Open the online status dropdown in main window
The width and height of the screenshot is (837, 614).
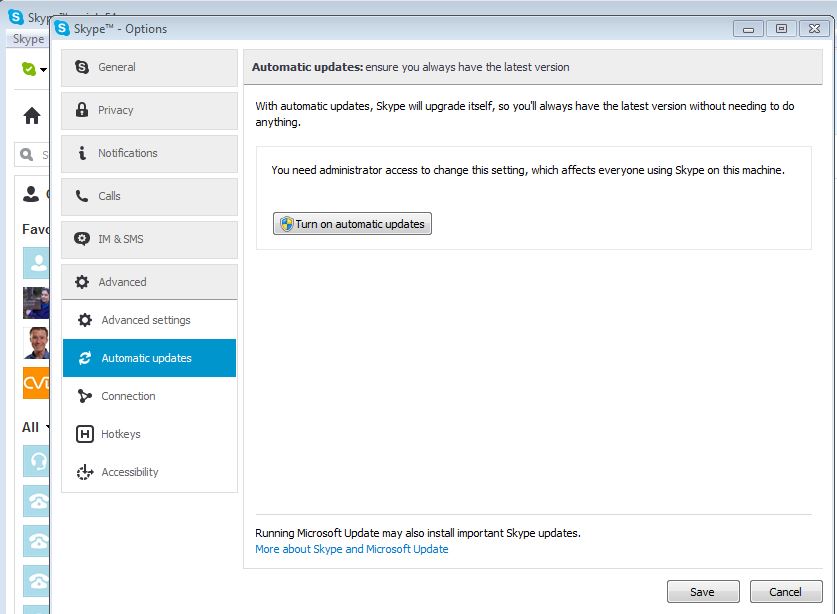pos(43,69)
